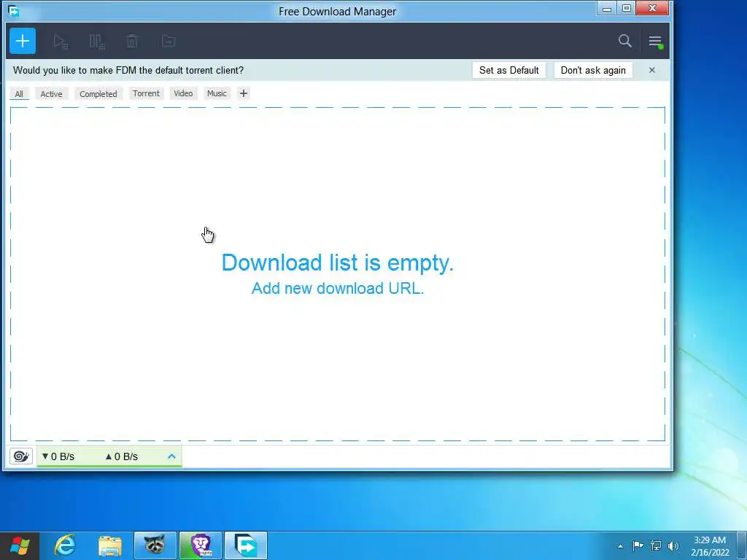This screenshot has width=747, height=560.
Task: Select the Torrent filter tab
Action: pyautogui.click(x=146, y=93)
